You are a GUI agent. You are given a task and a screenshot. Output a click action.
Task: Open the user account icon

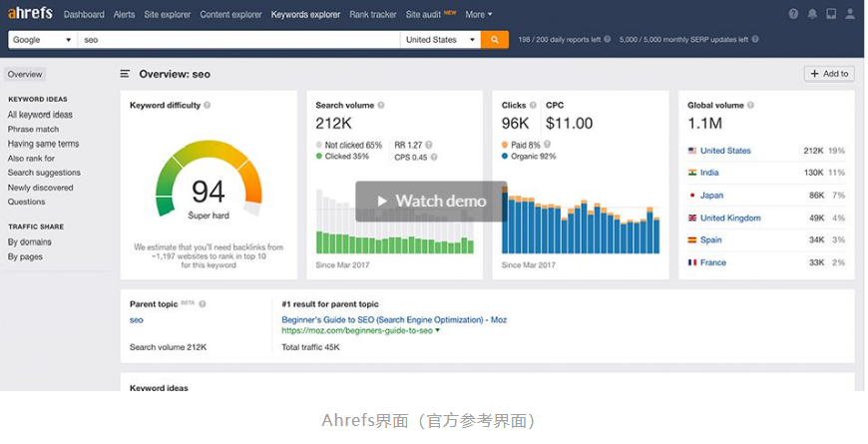point(850,14)
